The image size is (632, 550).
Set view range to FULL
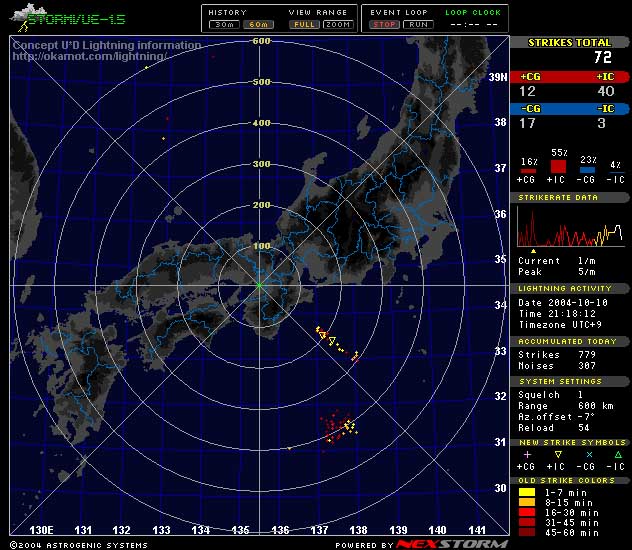point(302,23)
